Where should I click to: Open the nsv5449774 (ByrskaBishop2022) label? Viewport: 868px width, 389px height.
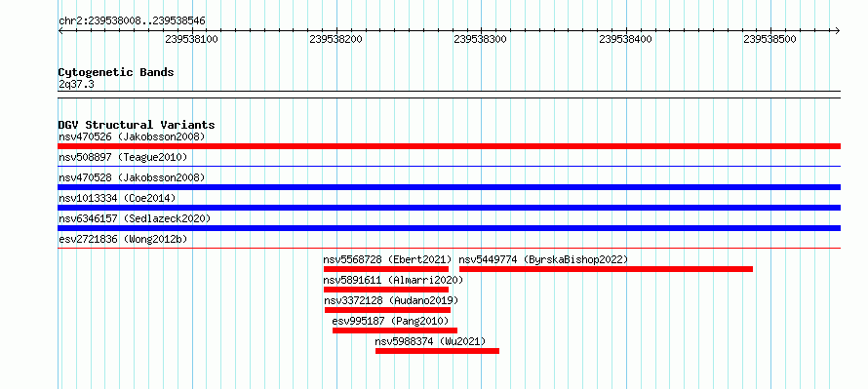tap(543, 259)
